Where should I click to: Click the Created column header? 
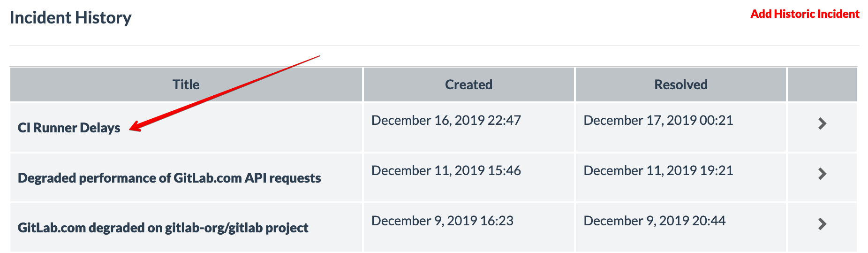click(x=468, y=84)
